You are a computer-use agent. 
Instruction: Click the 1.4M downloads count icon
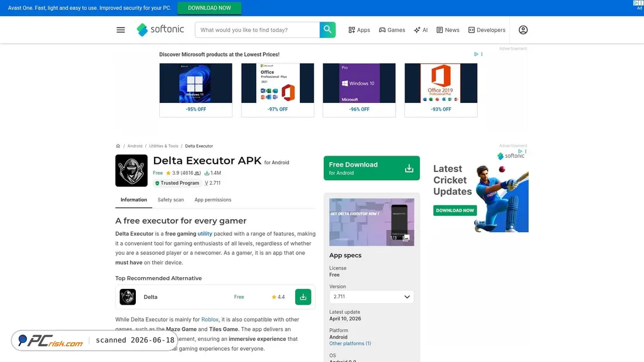click(207, 173)
